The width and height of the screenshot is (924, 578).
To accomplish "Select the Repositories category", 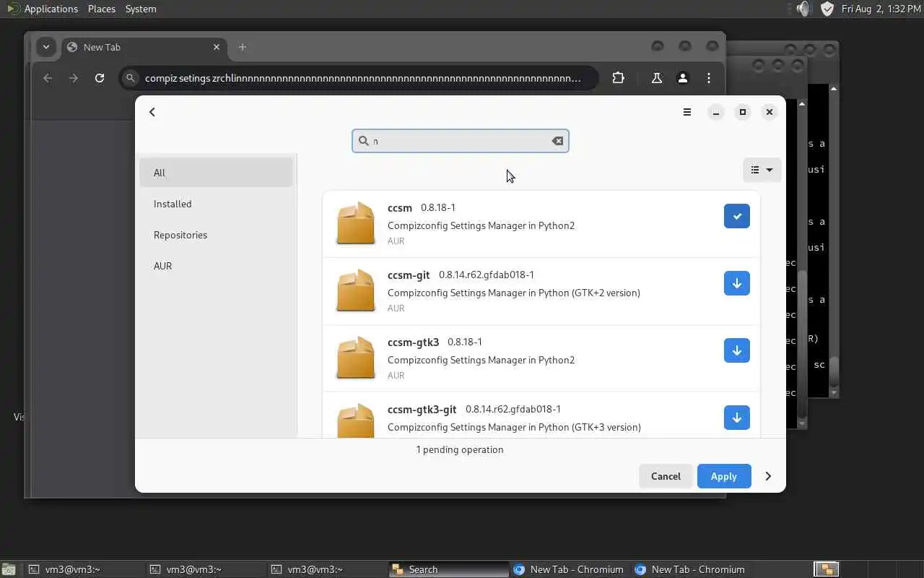I will click(x=216, y=235).
